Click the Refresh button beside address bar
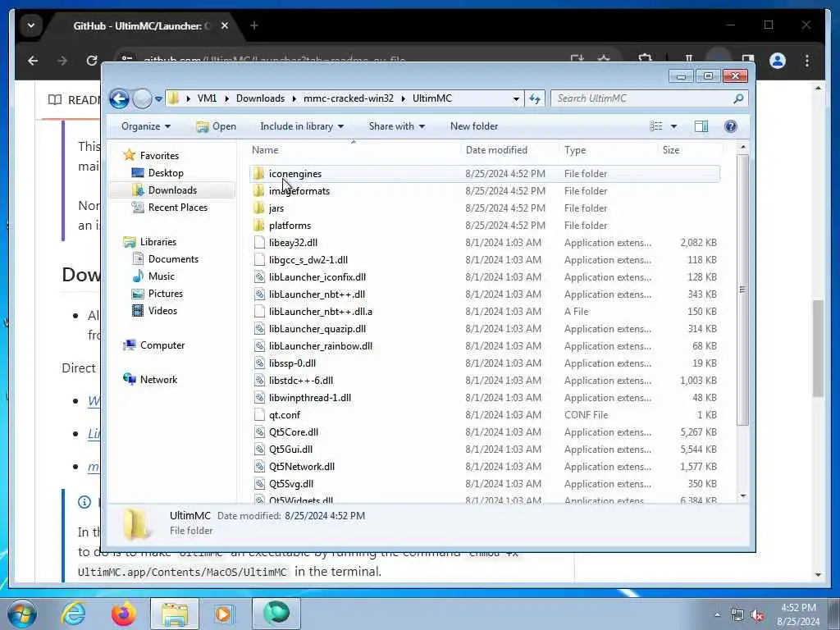 [x=535, y=98]
